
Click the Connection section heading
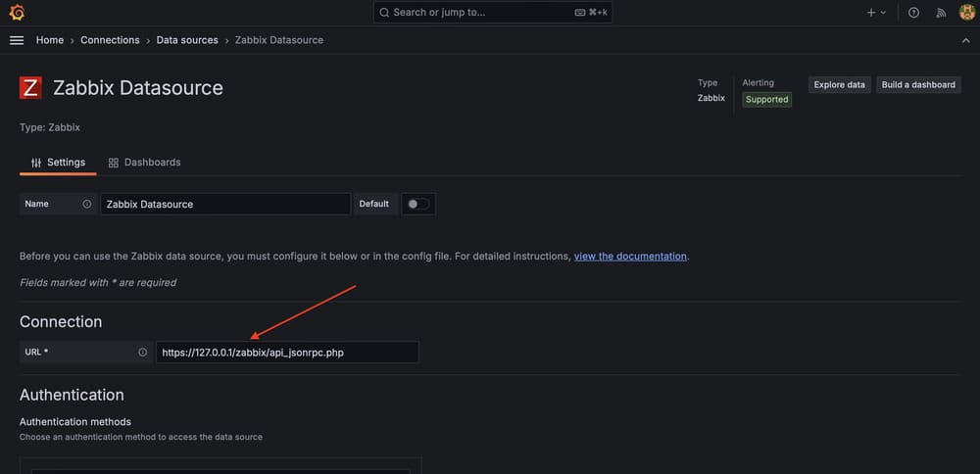coord(61,321)
